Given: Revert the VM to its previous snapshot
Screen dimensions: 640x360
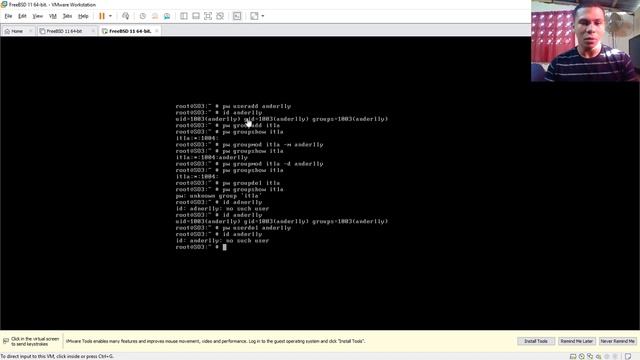Looking at the screenshot, I should (155, 16).
